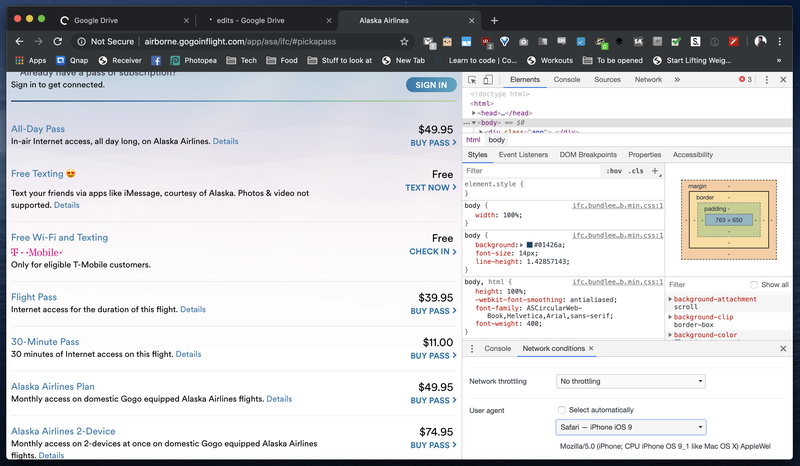Toggle the device toolbar icon in DevTools
The image size is (800, 466).
(x=488, y=80)
